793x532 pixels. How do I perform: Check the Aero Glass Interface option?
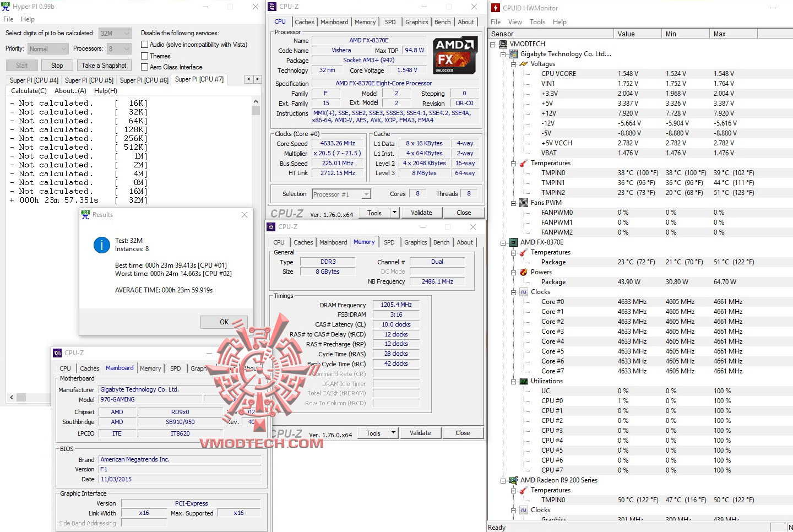tap(145, 67)
